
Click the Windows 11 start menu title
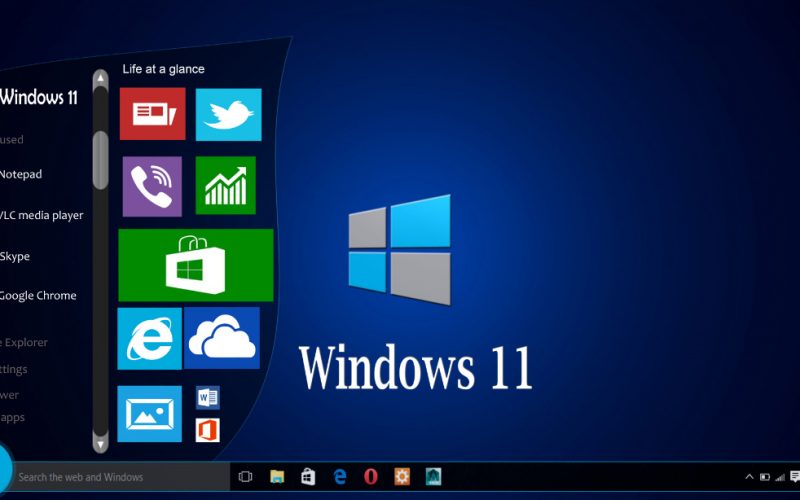[x=39, y=97]
